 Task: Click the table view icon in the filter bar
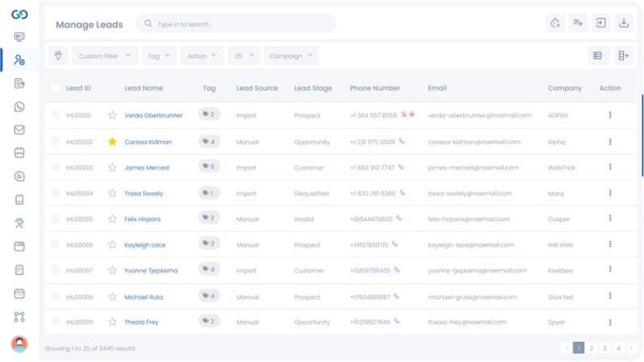click(x=598, y=55)
